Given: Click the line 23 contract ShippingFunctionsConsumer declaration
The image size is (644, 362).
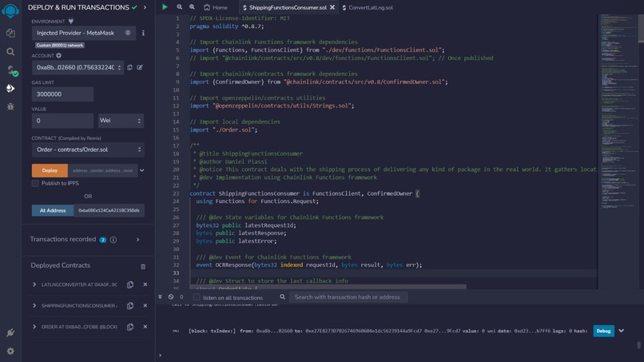Looking at the screenshot, I should click(x=304, y=193).
